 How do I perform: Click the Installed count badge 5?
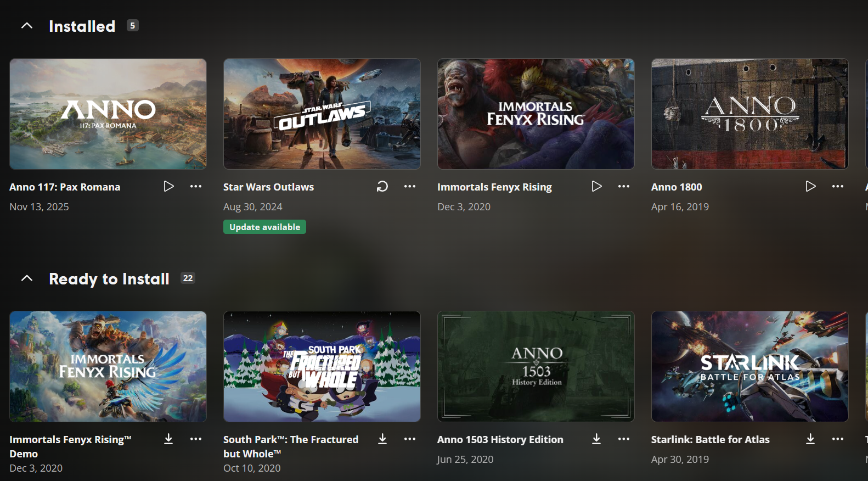(x=132, y=25)
